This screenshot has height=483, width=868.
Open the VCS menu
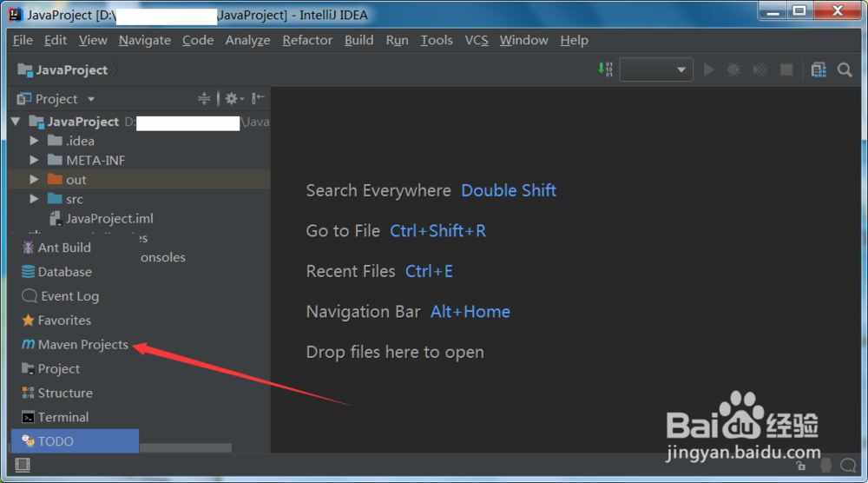click(x=476, y=41)
